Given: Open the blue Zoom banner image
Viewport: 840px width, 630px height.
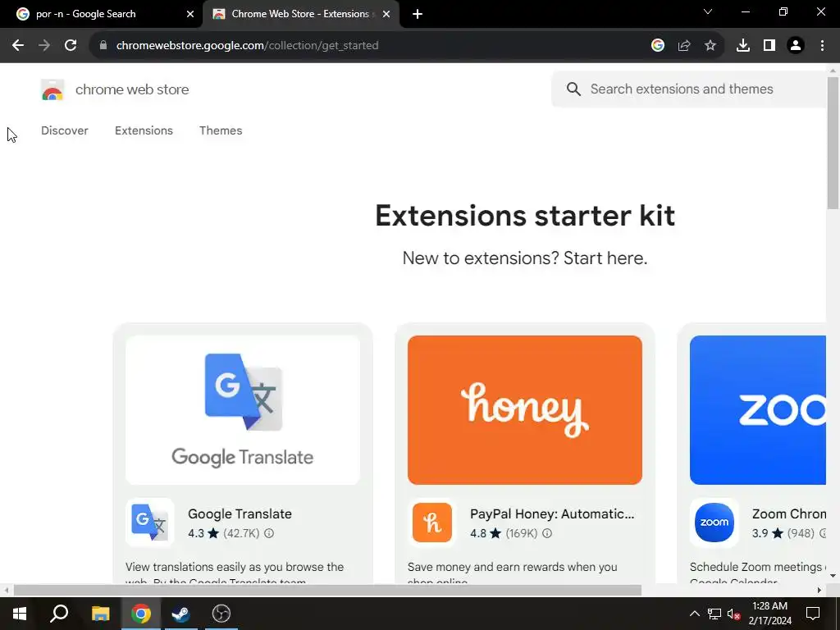Looking at the screenshot, I should [757, 410].
